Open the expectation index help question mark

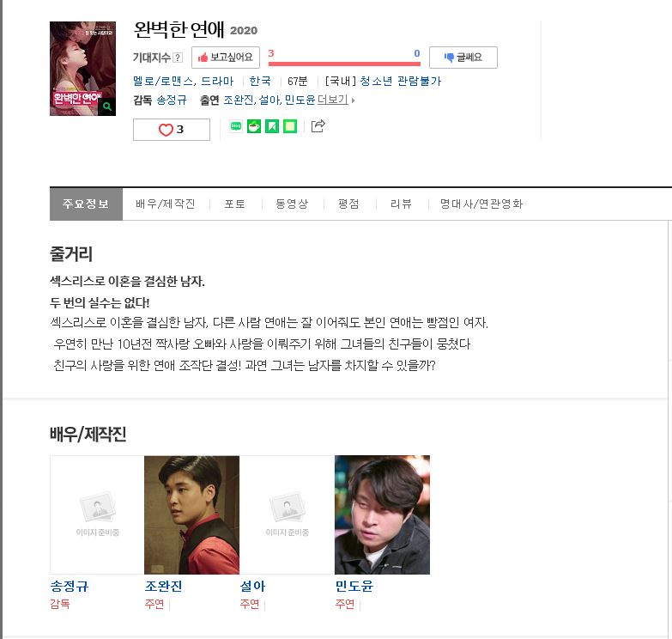point(178,58)
